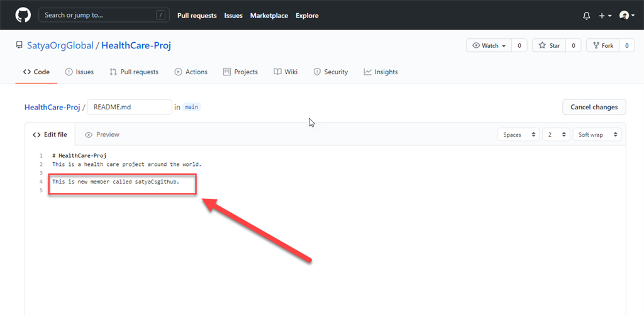Switch to the Wiki tab
The width and height of the screenshot is (644, 315).
coord(286,72)
